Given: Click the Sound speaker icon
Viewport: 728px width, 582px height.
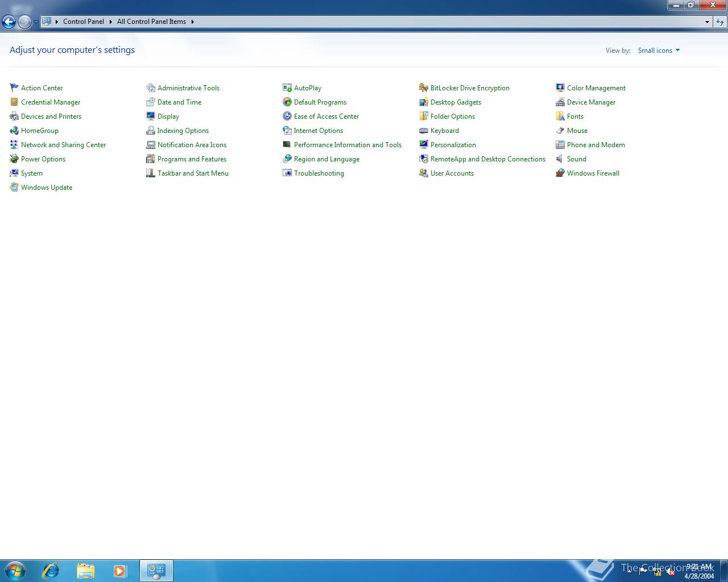Looking at the screenshot, I should (x=560, y=159).
